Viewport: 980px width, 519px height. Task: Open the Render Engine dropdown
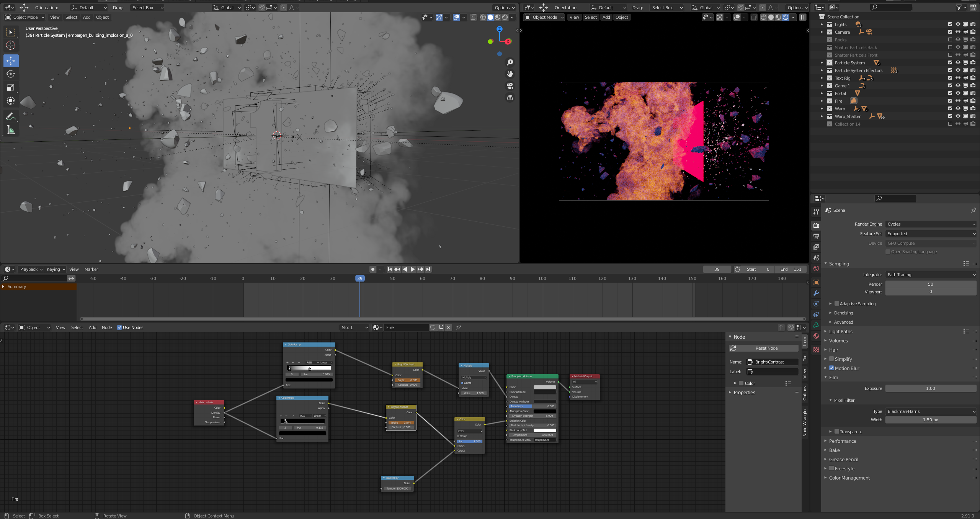pyautogui.click(x=931, y=224)
